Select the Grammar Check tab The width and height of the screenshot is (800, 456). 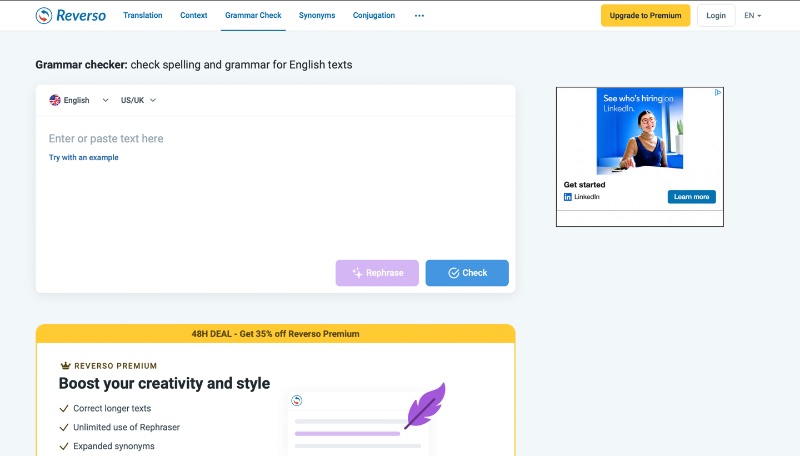[253, 15]
